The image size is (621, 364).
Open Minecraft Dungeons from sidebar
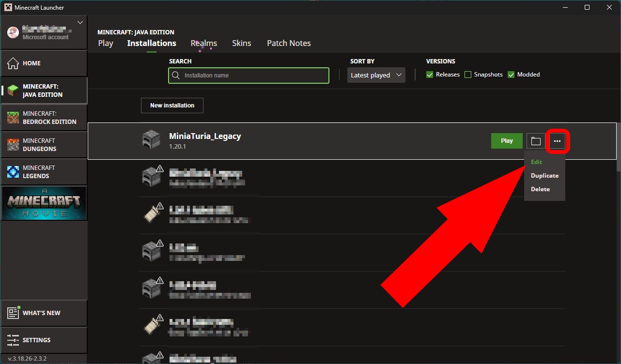[x=44, y=145]
